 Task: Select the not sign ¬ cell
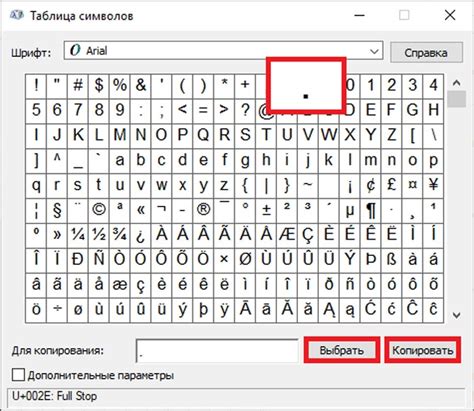click(161, 211)
